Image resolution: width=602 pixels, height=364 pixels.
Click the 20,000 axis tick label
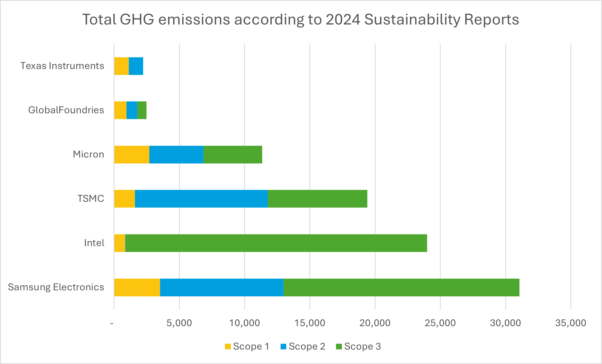click(375, 323)
